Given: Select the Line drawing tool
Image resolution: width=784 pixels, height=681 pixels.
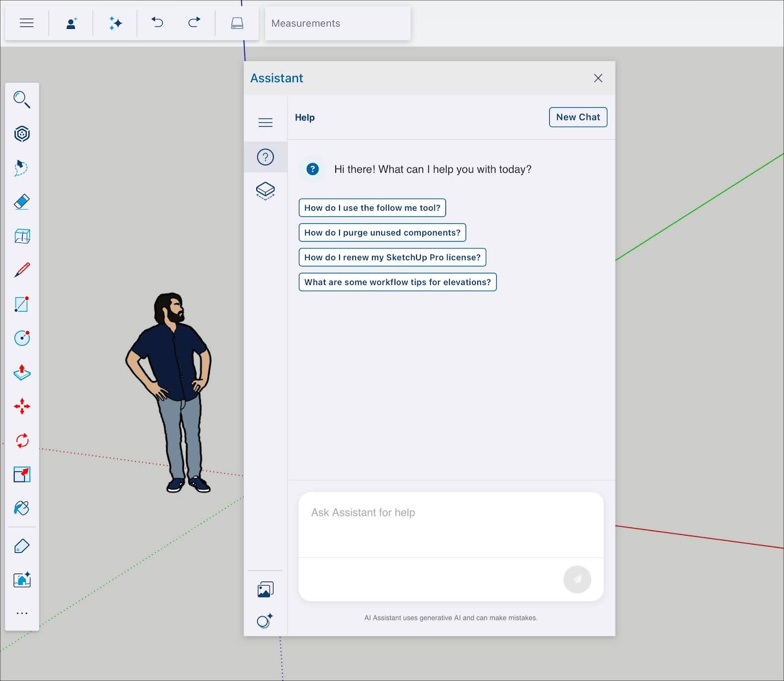Looking at the screenshot, I should [22, 270].
